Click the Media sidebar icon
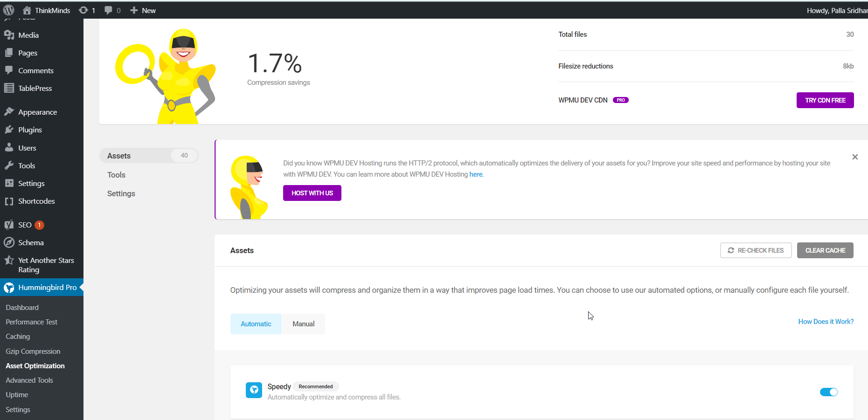The height and width of the screenshot is (420, 868). click(9, 35)
